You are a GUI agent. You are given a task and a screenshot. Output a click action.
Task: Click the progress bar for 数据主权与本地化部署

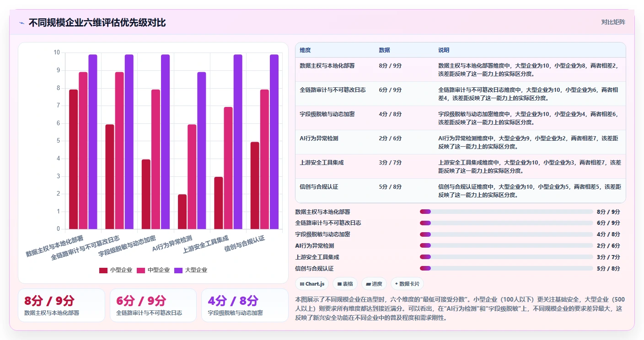506,212
